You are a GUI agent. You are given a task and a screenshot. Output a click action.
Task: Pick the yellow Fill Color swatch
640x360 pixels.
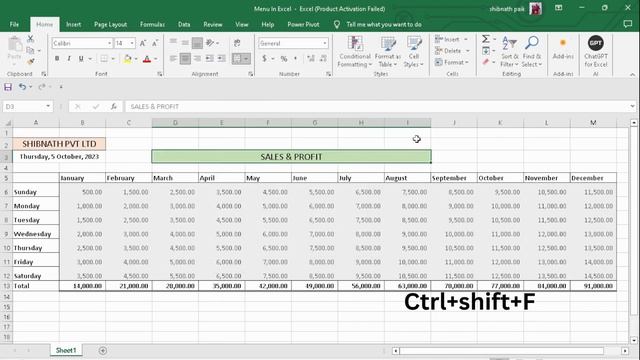click(x=127, y=59)
